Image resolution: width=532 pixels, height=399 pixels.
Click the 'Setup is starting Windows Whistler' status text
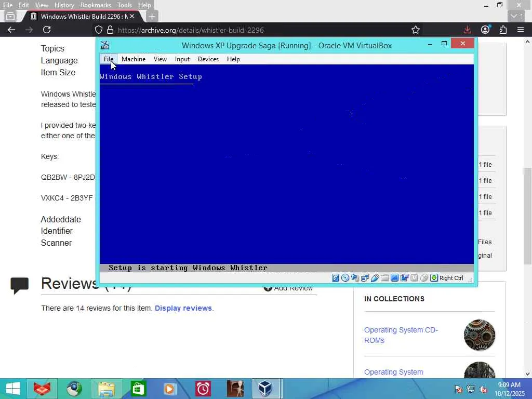pos(188,268)
